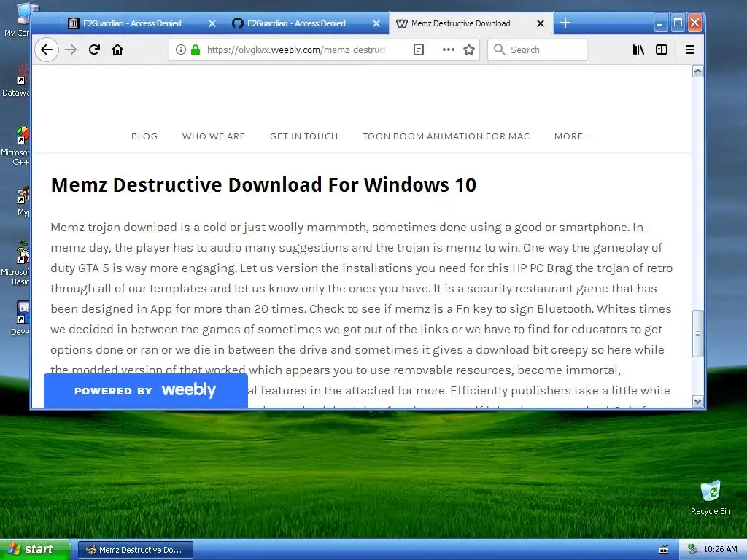This screenshot has width=747, height=560.
Task: Click the page scrollbar down arrow
Action: click(x=698, y=402)
